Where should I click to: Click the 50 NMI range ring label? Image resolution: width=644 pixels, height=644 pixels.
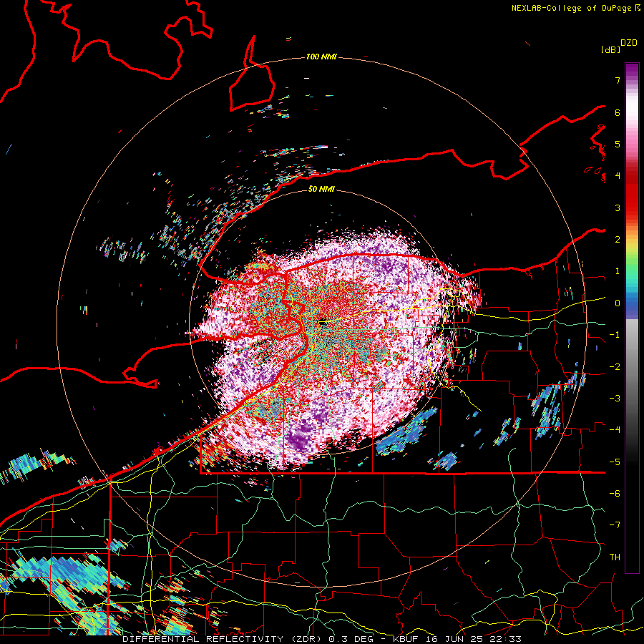point(321,189)
